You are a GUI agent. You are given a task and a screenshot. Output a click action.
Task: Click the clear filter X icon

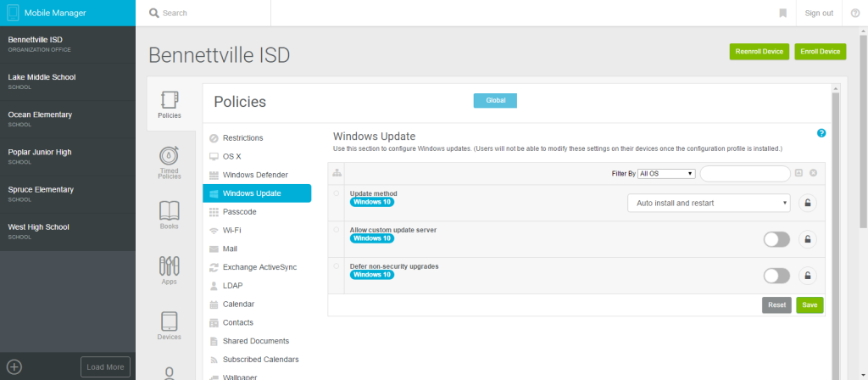coord(813,173)
